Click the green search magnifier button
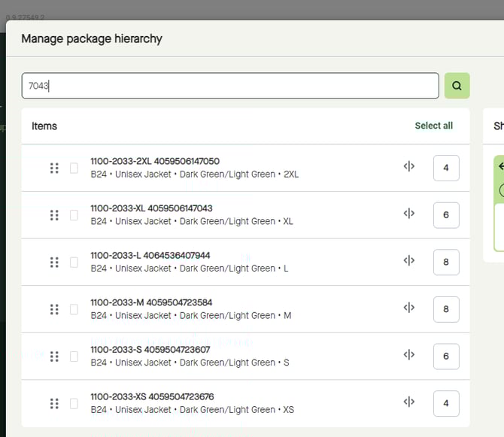This screenshot has width=504, height=437. pyautogui.click(x=457, y=86)
